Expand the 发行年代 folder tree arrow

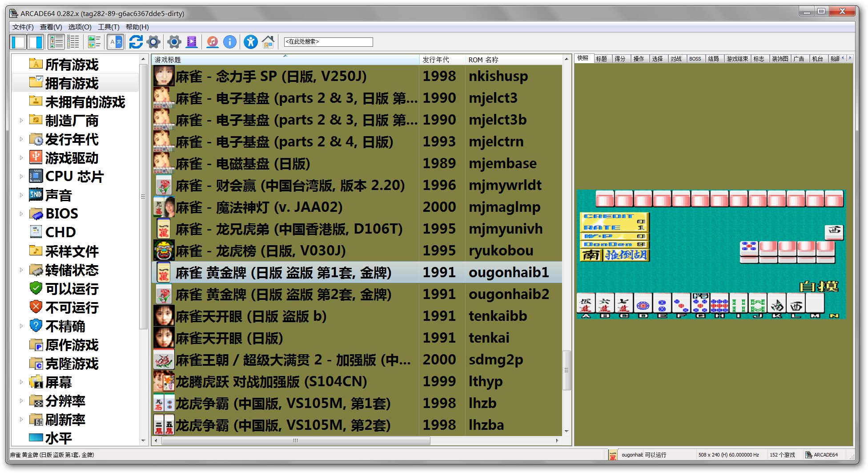point(21,139)
